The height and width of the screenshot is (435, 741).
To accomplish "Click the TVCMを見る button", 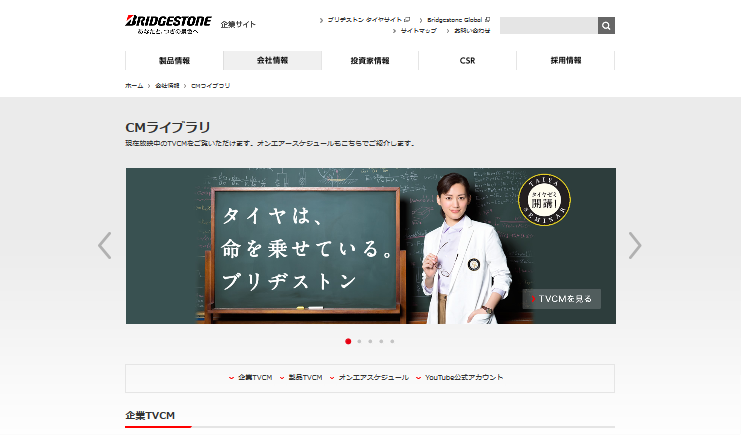I will click(561, 299).
